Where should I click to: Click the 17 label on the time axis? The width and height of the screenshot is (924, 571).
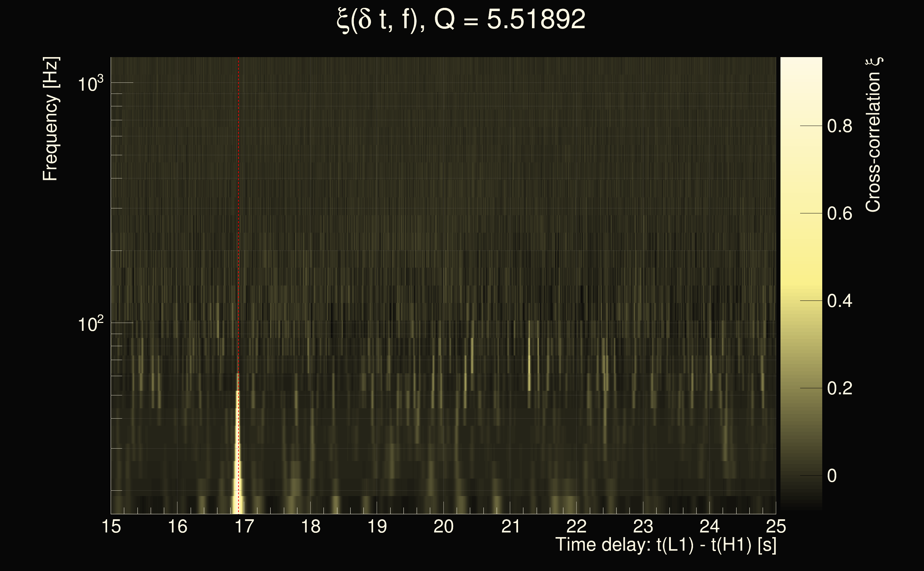click(x=245, y=526)
